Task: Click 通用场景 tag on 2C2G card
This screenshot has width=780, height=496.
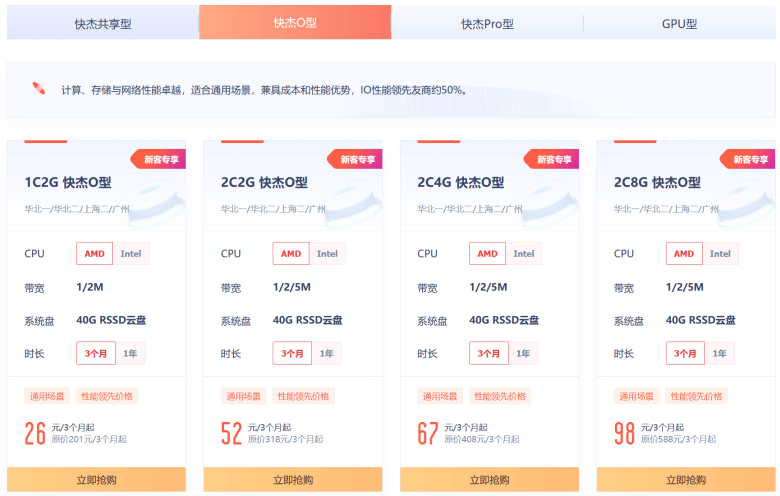Action: (x=244, y=396)
